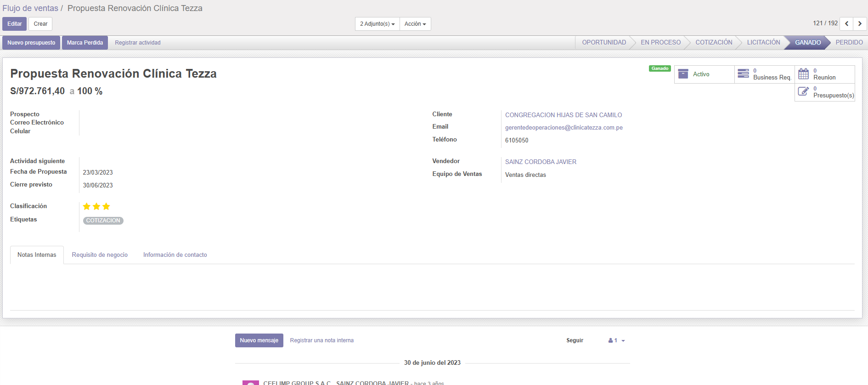The width and height of the screenshot is (868, 385).
Task: Open the Flujo de ventas breadcrumb
Action: tap(30, 8)
